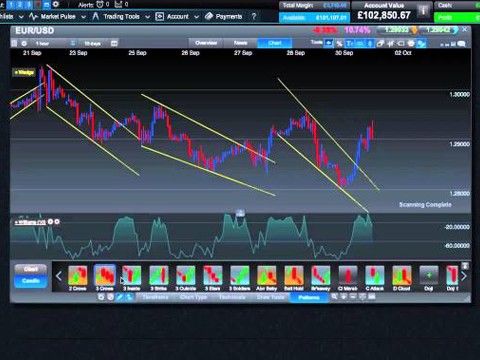Select the Doji candlestick pattern
This screenshot has height=360, width=480.
[x=429, y=278]
